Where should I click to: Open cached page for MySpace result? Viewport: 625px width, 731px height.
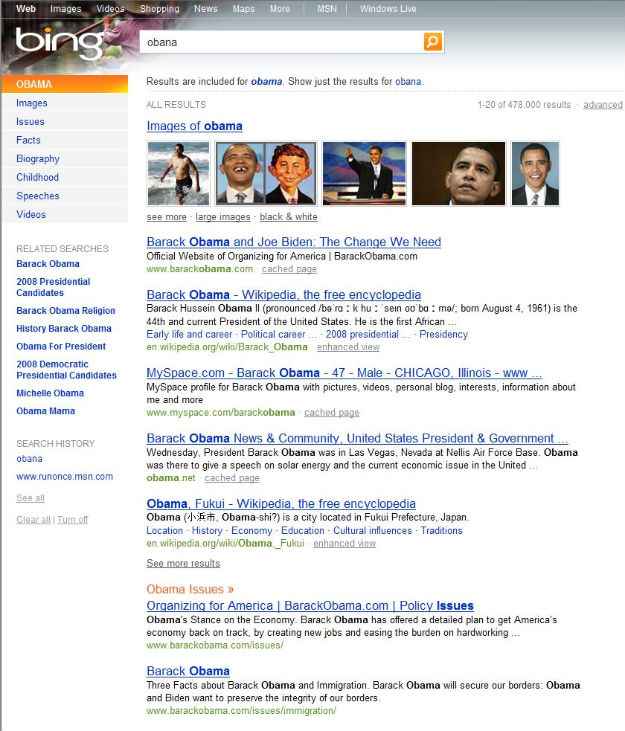(331, 413)
